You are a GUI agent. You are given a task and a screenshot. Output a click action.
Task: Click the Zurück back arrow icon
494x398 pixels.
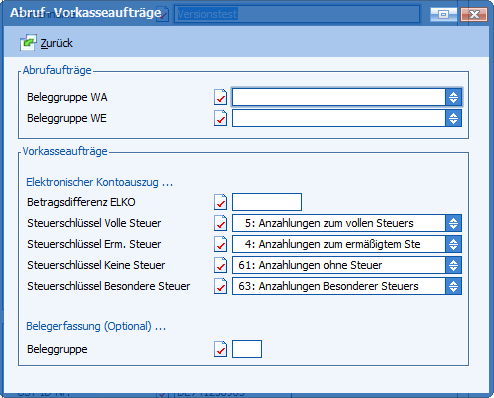[28, 43]
